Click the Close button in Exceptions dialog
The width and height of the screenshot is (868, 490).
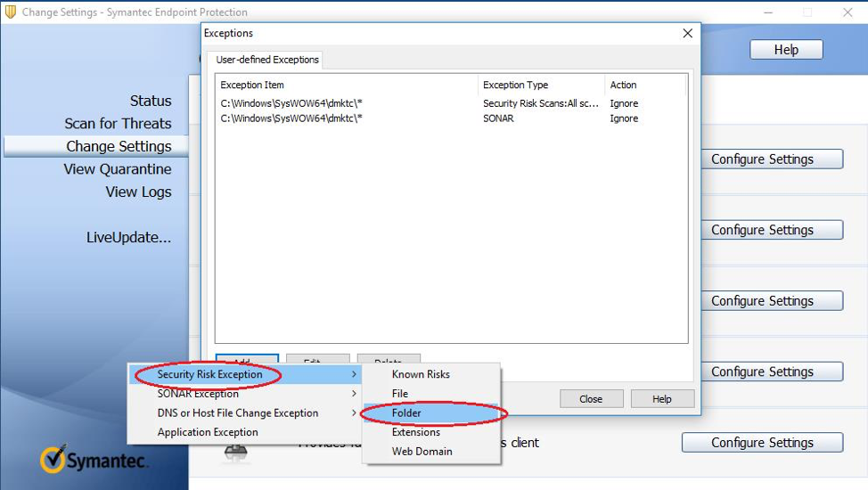point(591,399)
